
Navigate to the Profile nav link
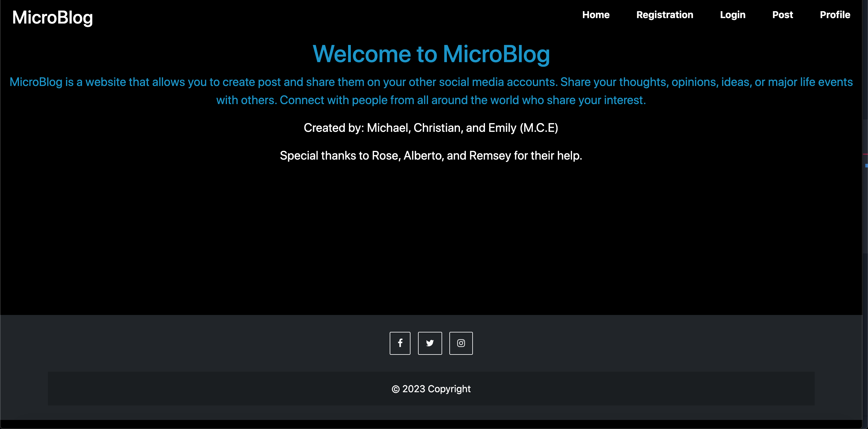coord(835,15)
